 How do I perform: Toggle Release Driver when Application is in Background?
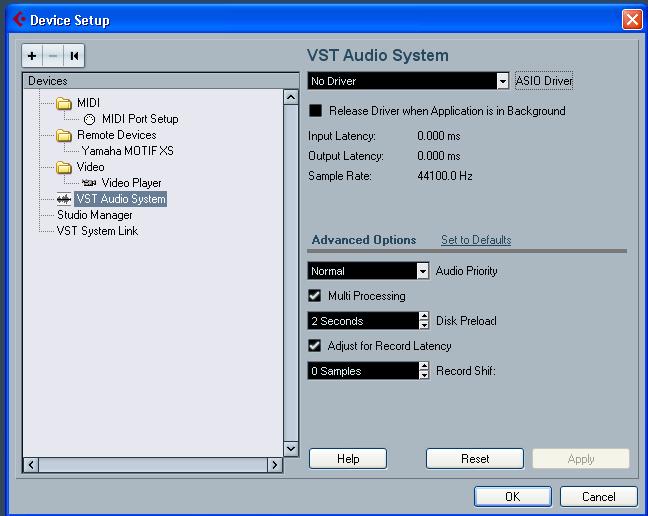pos(315,111)
